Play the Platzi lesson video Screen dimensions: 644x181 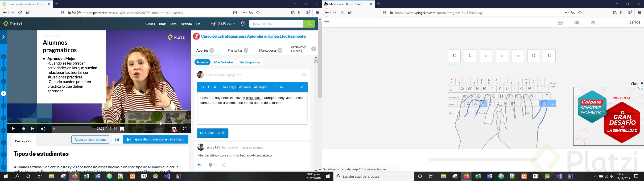(x=13, y=129)
